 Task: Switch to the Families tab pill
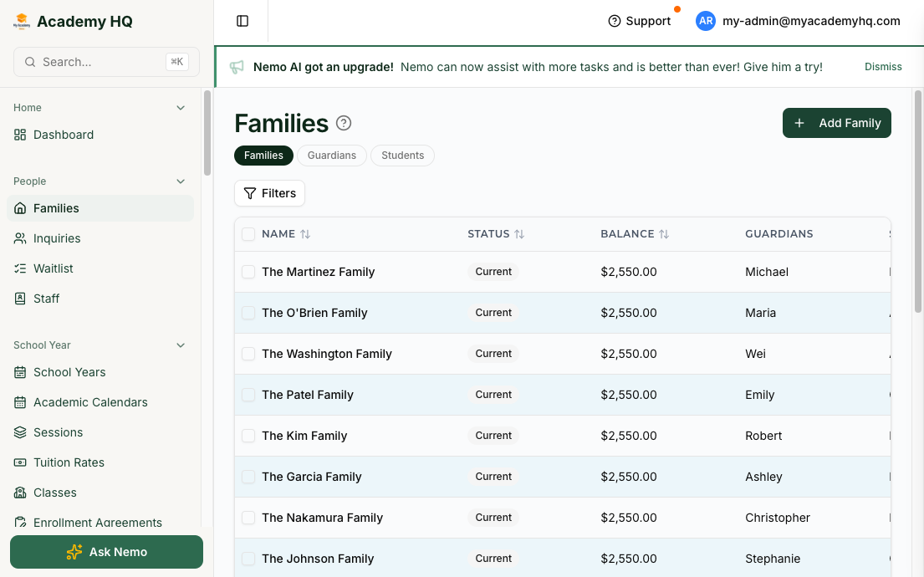click(263, 156)
